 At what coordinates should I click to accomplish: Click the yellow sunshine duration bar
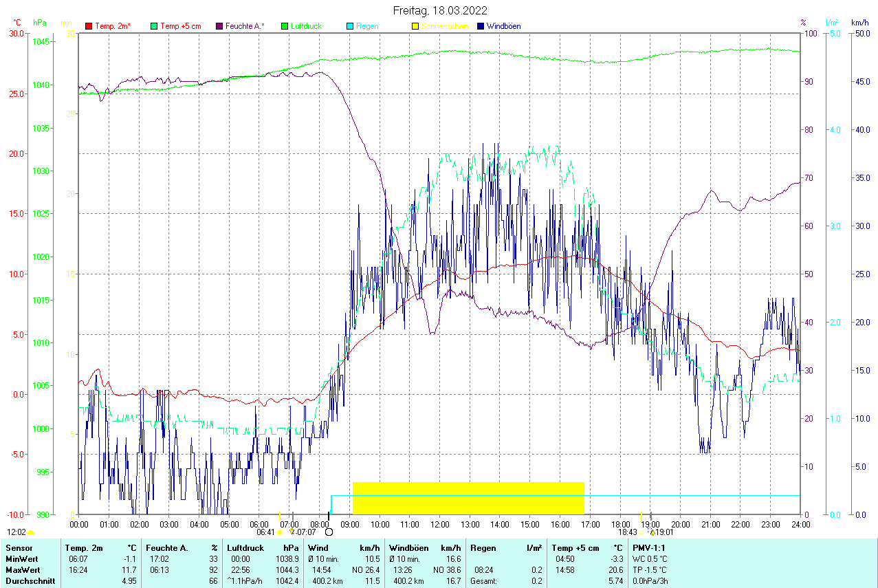tap(468, 498)
